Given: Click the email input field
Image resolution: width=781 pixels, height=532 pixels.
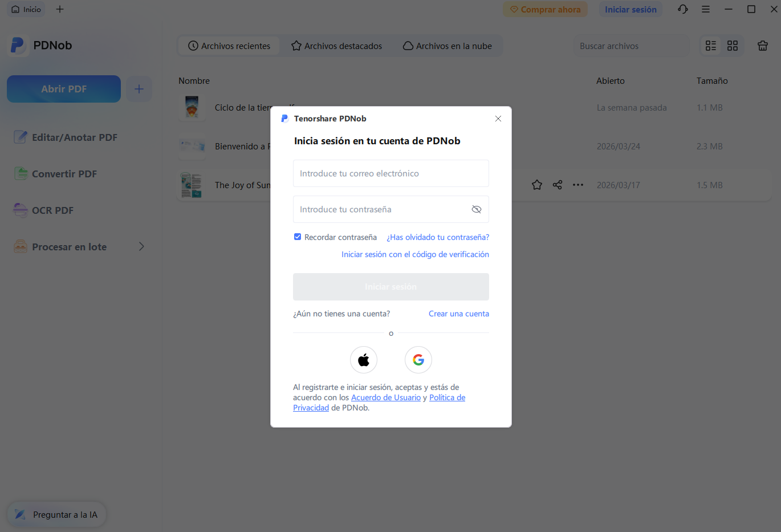Looking at the screenshot, I should (391, 173).
